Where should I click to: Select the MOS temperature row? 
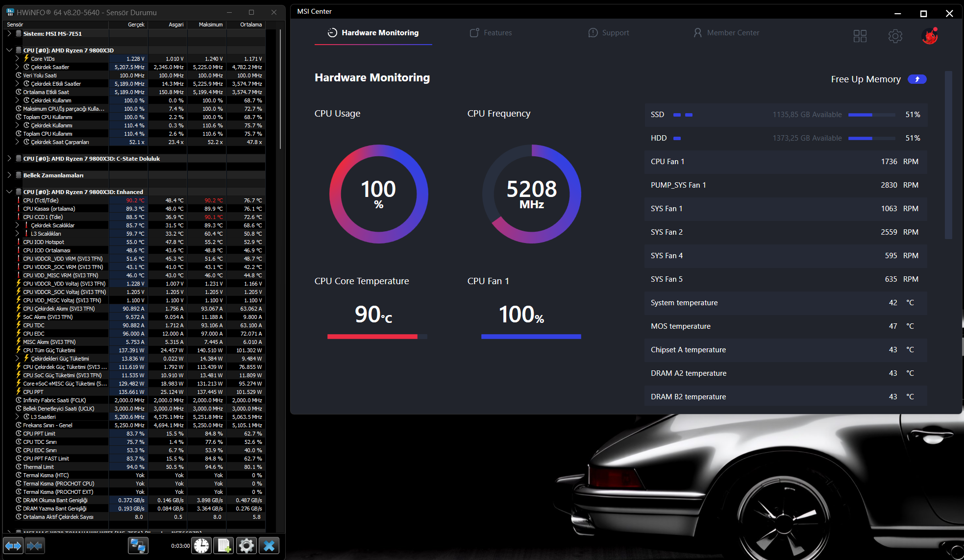[786, 326]
